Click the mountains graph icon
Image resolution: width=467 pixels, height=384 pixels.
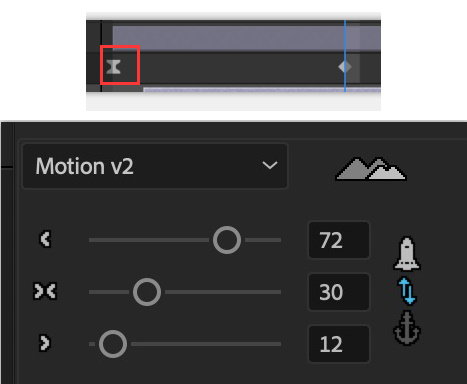pos(371,169)
